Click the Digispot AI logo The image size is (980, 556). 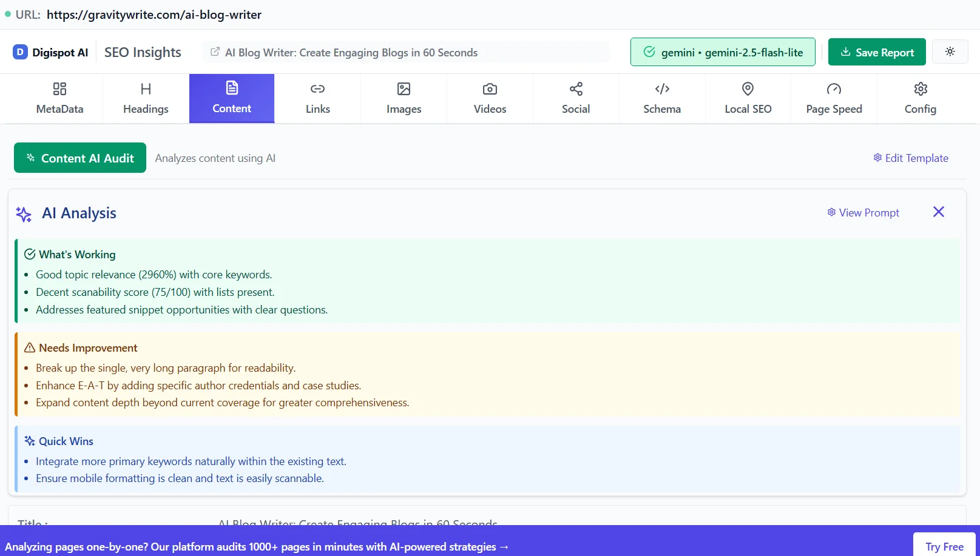[x=50, y=52]
